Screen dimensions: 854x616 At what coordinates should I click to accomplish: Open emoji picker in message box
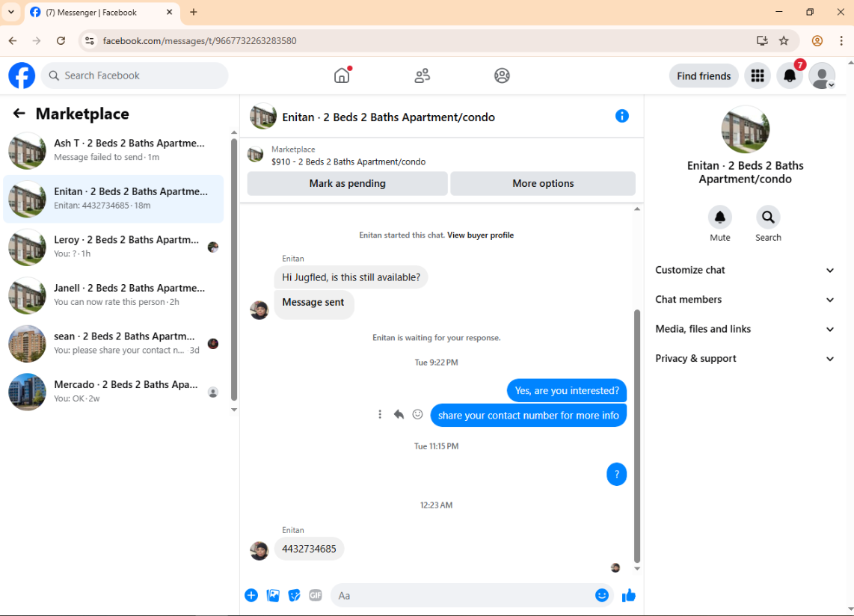pyautogui.click(x=601, y=595)
